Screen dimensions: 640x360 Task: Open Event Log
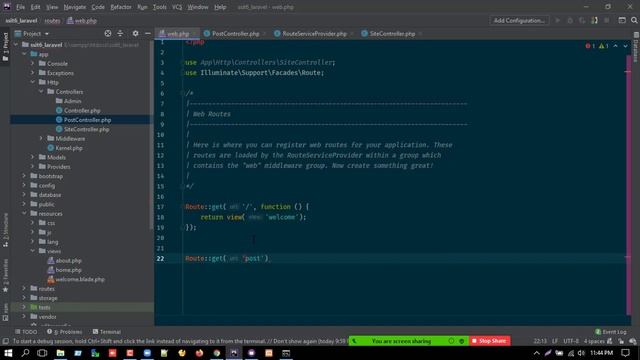pyautogui.click(x=611, y=332)
